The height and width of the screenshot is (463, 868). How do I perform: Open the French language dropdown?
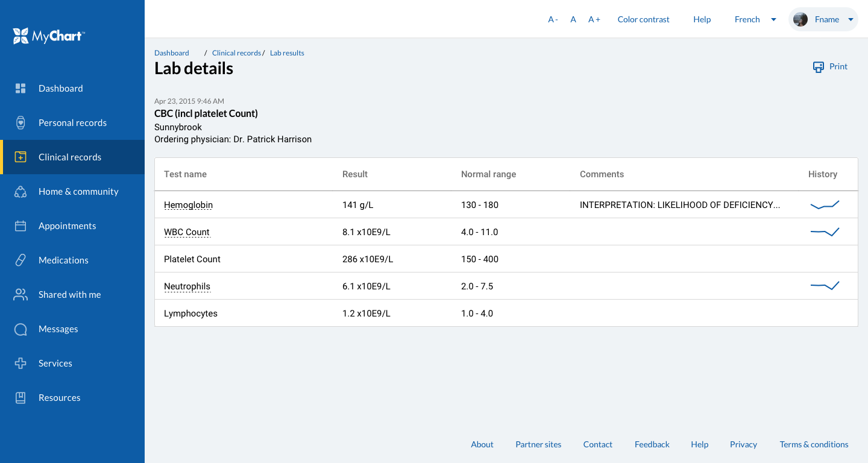click(x=754, y=19)
